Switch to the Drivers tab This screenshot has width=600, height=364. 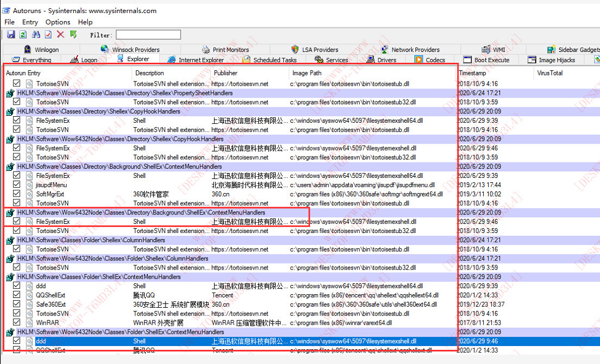tap(382, 59)
